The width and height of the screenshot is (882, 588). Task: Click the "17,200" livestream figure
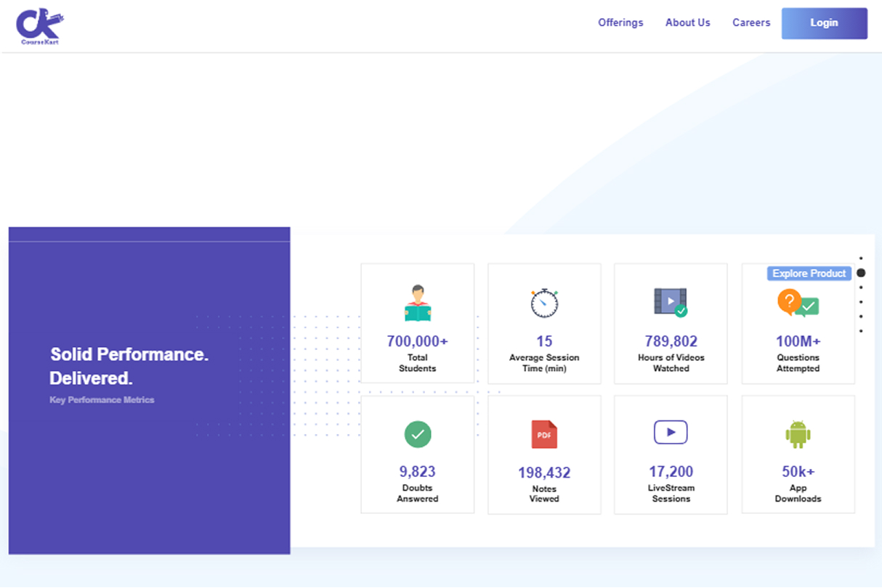[671, 472]
